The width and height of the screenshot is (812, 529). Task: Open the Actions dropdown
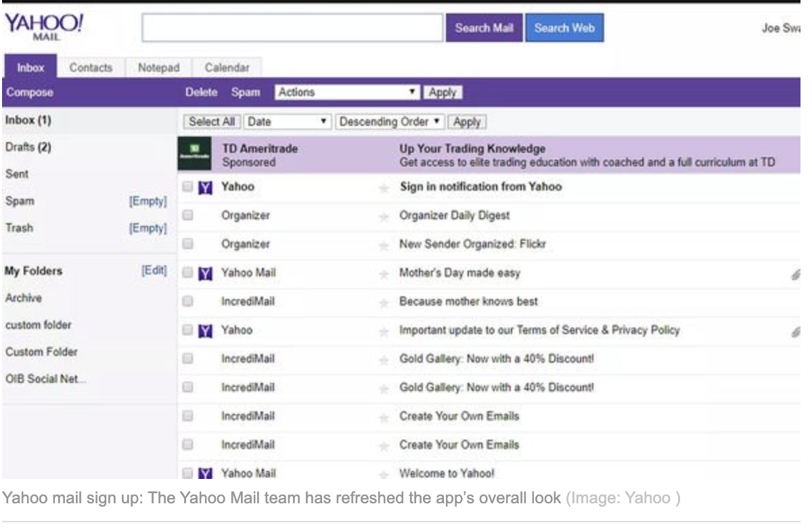click(346, 93)
